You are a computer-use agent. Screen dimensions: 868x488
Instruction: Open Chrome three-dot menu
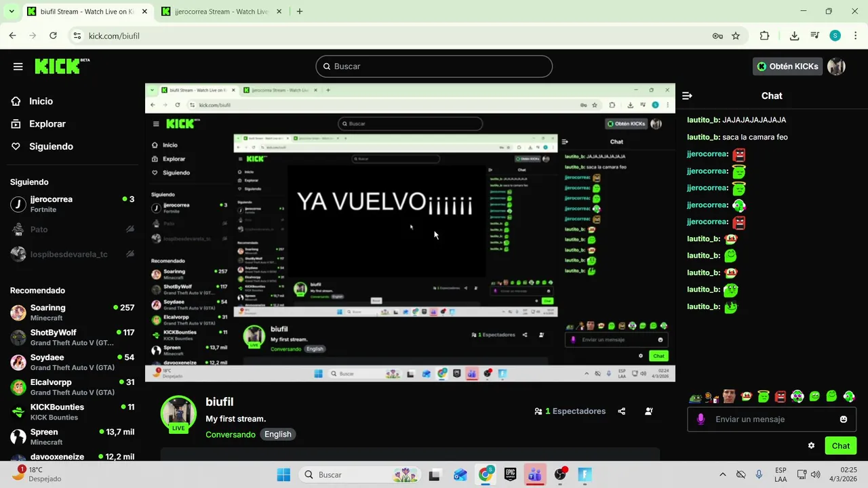click(x=855, y=36)
